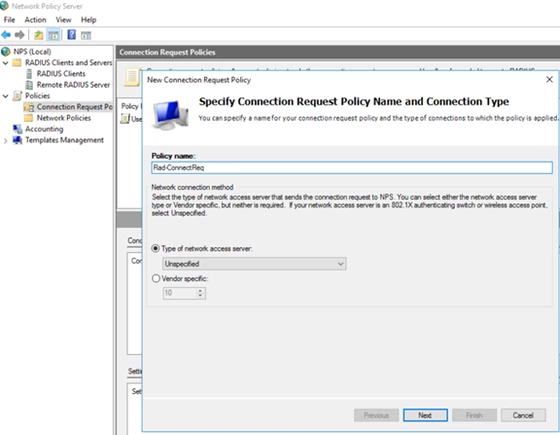This screenshot has width=560, height=435.
Task: Click the Vendor specific number field
Action: [x=180, y=293]
